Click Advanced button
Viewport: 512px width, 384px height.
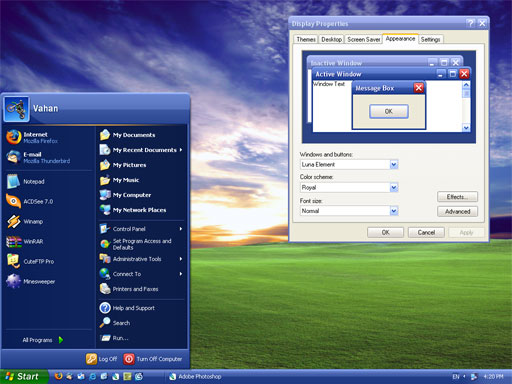coord(457,212)
